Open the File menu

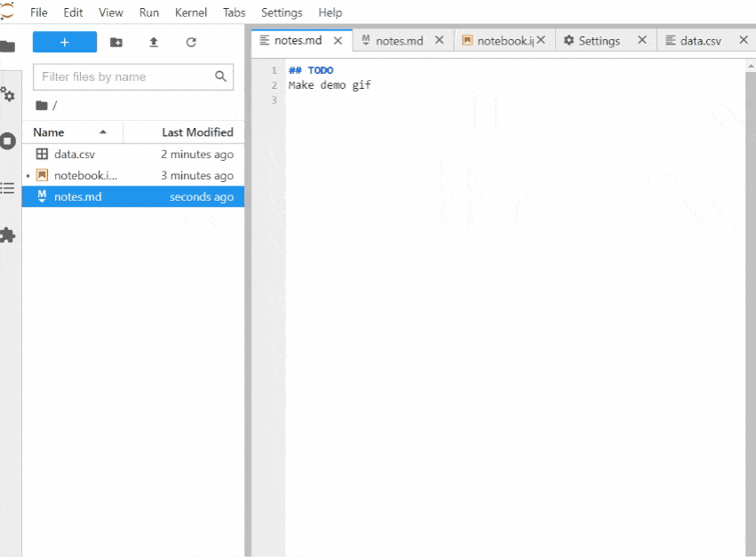(x=38, y=12)
